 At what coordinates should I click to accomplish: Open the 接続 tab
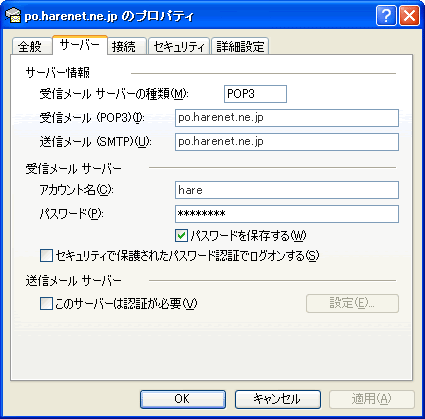point(127,46)
